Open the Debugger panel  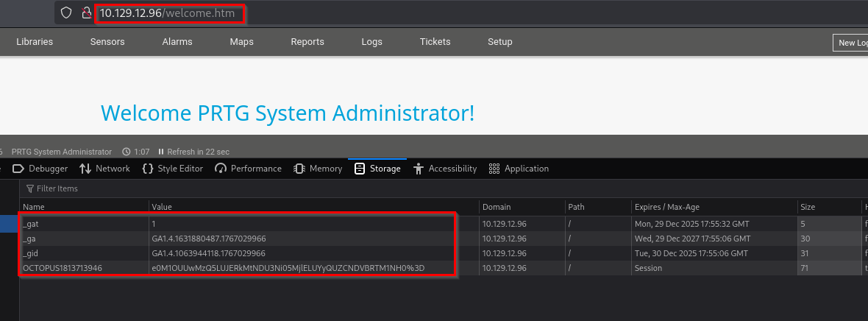click(x=40, y=169)
